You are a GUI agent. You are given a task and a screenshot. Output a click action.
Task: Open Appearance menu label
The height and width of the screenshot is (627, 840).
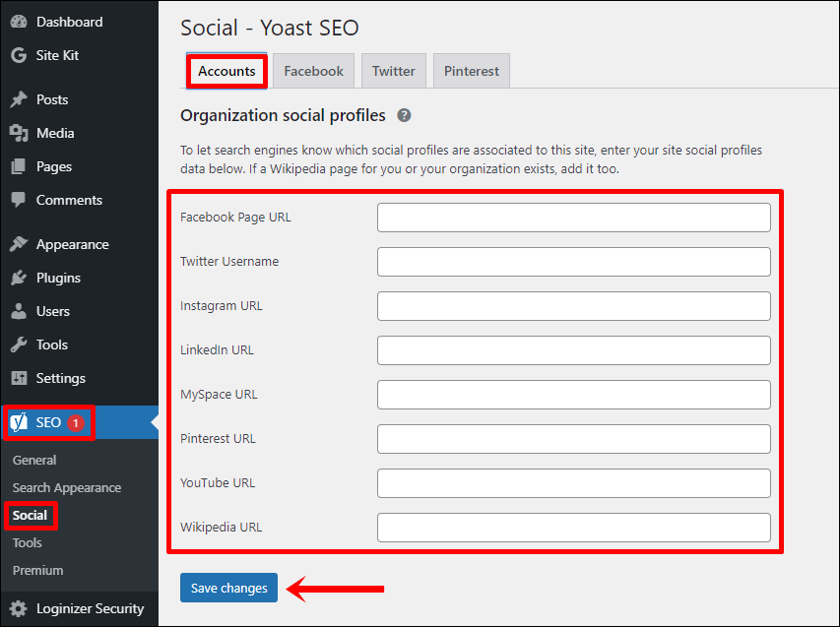tap(72, 245)
